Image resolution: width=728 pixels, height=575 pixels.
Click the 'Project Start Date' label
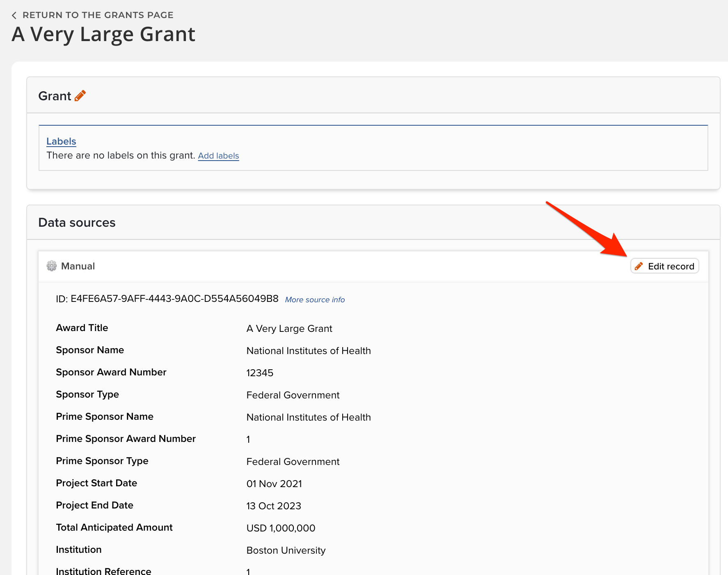pos(96,483)
